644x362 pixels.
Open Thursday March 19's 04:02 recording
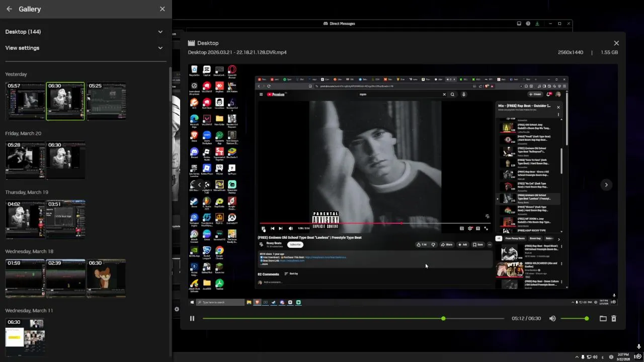click(25, 219)
